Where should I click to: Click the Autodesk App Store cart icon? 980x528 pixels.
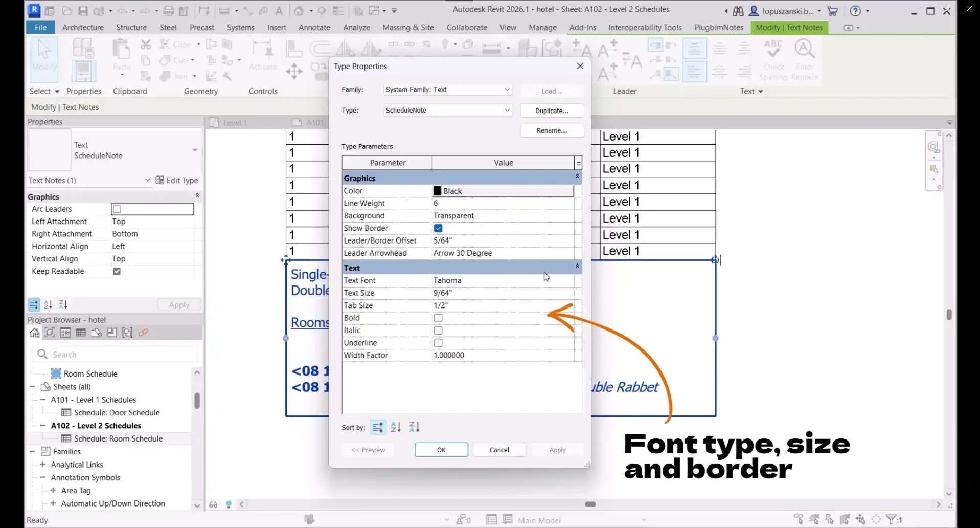(x=833, y=11)
